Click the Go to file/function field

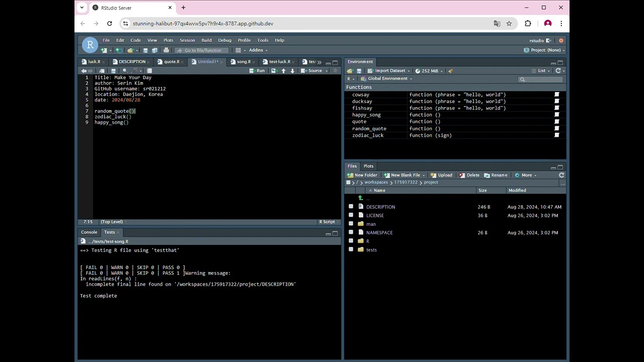click(x=202, y=50)
